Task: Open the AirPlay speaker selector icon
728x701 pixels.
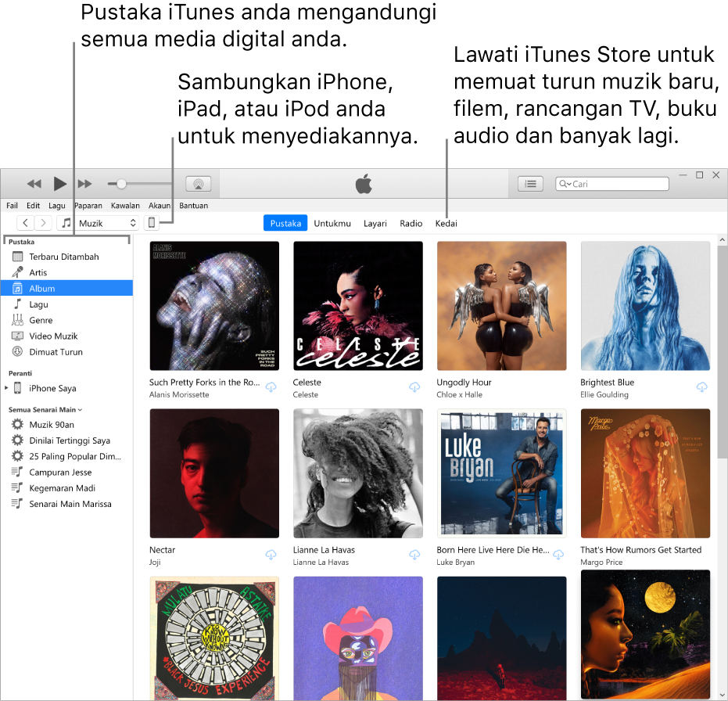Action: pos(198,183)
